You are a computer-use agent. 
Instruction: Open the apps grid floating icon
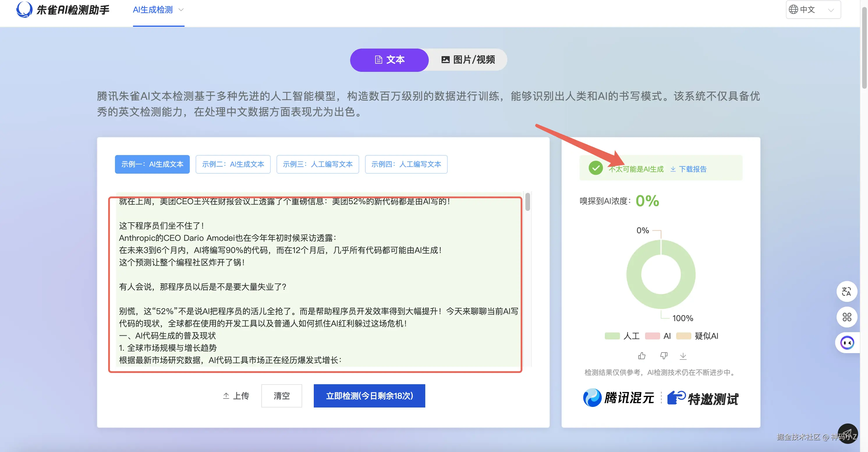click(846, 317)
